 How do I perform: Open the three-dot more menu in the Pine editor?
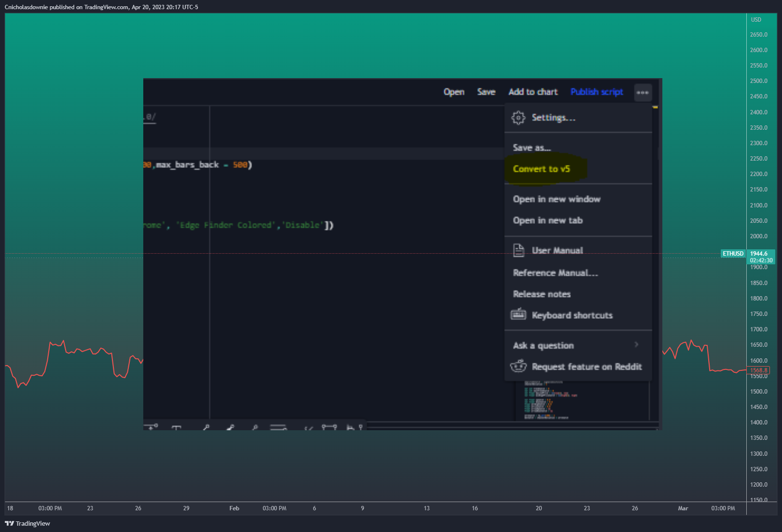643,93
